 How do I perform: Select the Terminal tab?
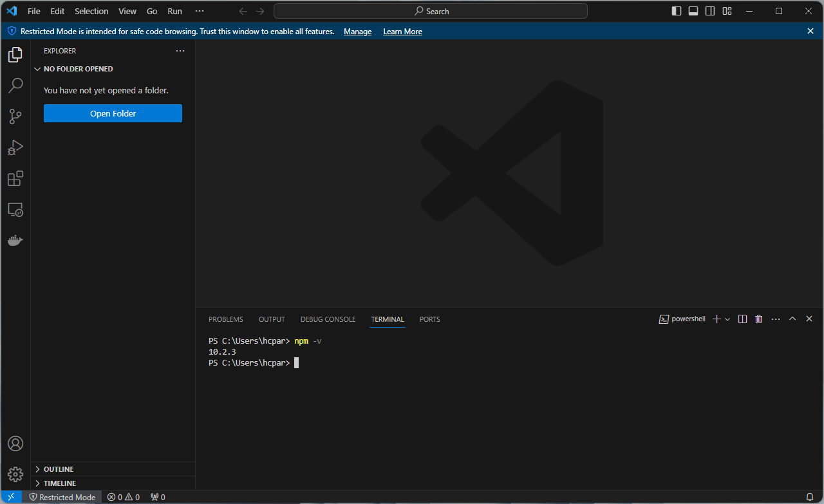388,319
